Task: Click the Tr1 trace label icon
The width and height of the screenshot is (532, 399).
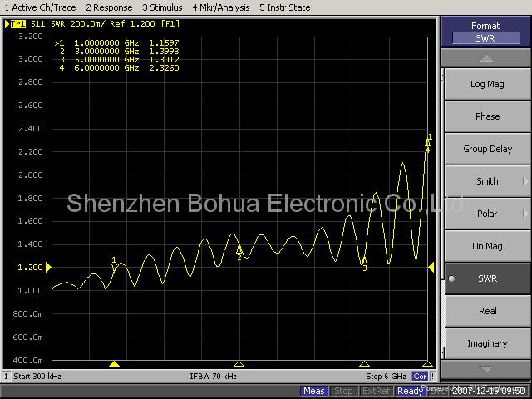Action: pos(17,23)
